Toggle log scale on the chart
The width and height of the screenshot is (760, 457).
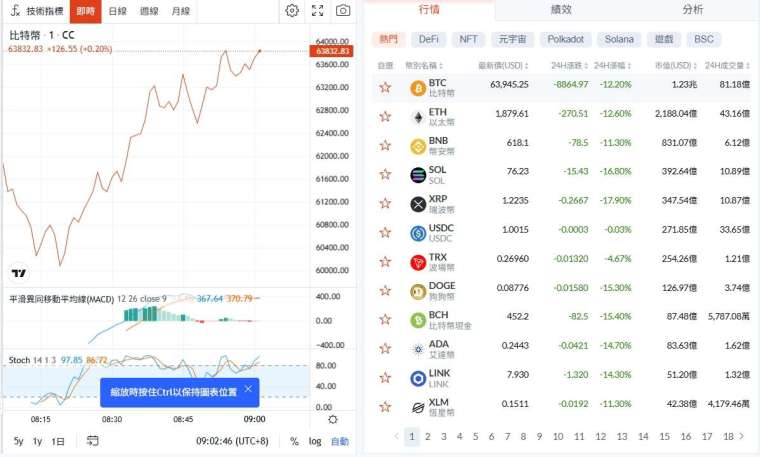[x=315, y=441]
